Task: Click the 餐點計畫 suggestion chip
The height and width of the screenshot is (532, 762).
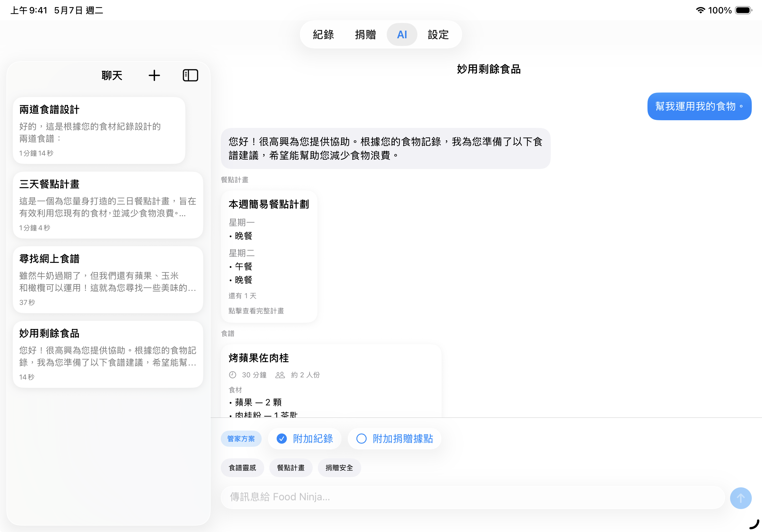Action: point(291,467)
